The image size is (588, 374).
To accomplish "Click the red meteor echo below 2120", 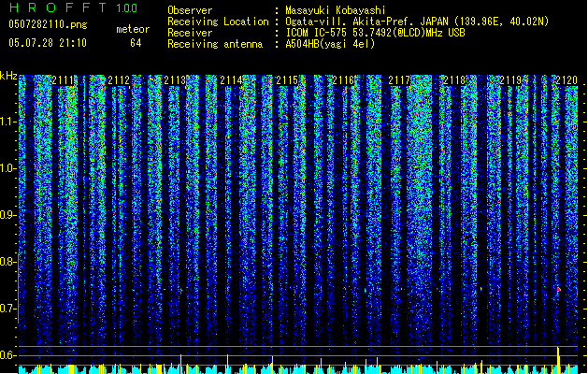I will click(x=558, y=290).
